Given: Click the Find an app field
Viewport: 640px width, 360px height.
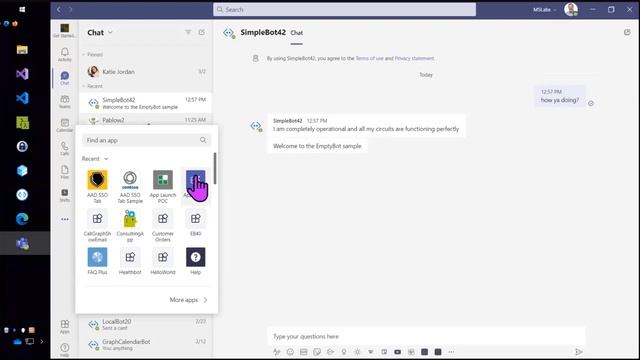Looking at the screenshot, I should (x=146, y=140).
